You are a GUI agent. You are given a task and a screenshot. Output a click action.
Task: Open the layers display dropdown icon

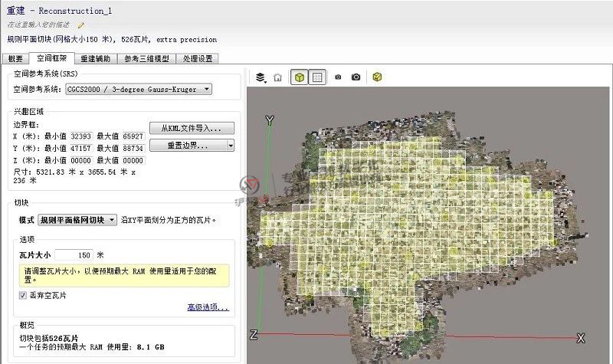pos(261,77)
